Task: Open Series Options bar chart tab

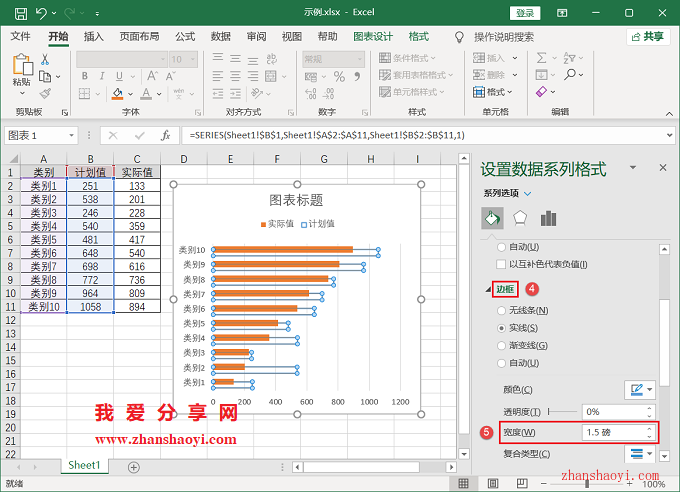Action: (x=548, y=218)
